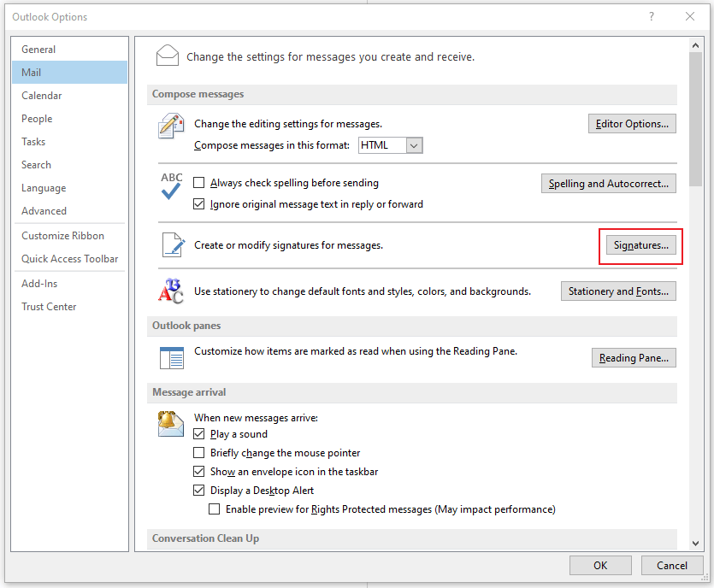Screen dimensions: 714x588
Task: Switch to the Calendar settings page
Action: pyautogui.click(x=41, y=95)
